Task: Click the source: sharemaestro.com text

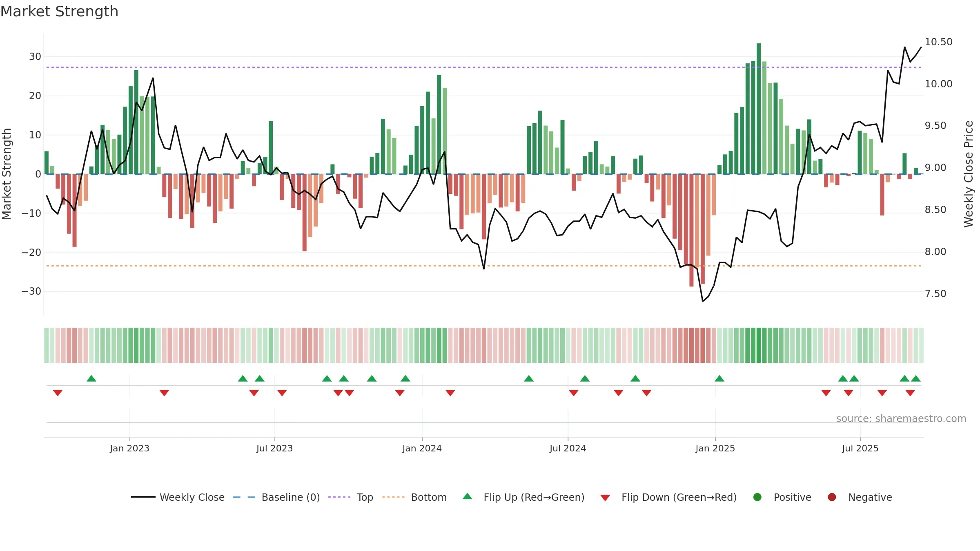Action: pyautogui.click(x=901, y=418)
